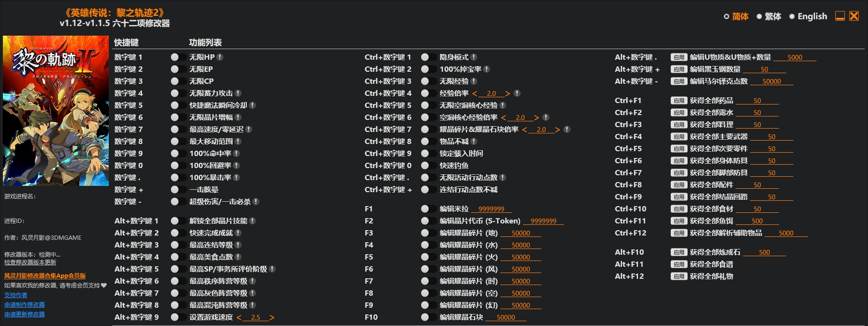This screenshot has width=868, height=326.
Task: Click the info icon beside 无限活动行动点数
Action: 503,178
